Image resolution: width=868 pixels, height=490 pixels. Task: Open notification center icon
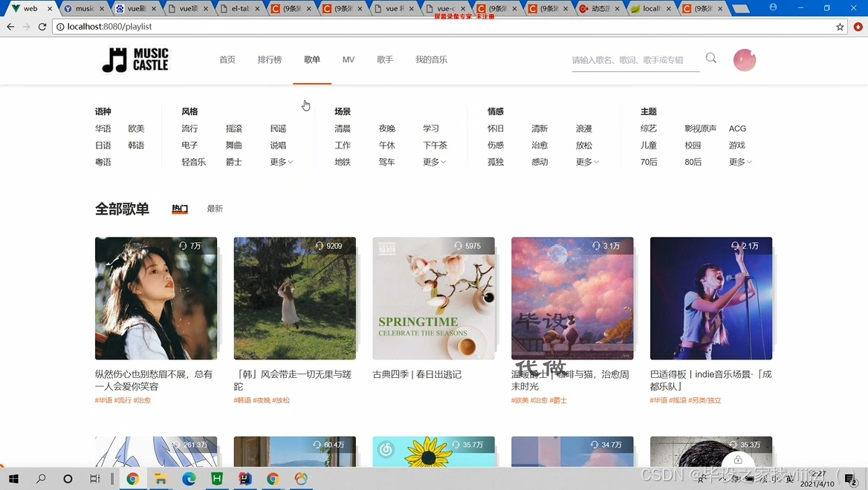(849, 480)
